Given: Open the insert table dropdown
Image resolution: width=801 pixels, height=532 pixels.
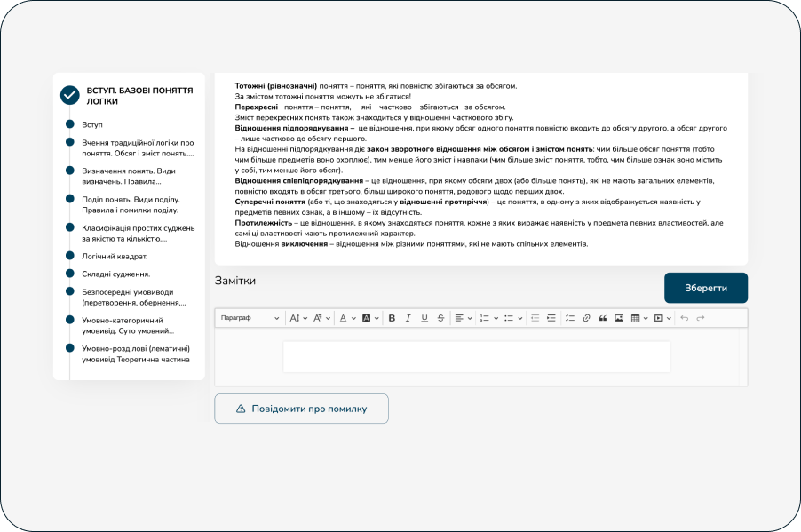Looking at the screenshot, I should coord(639,318).
